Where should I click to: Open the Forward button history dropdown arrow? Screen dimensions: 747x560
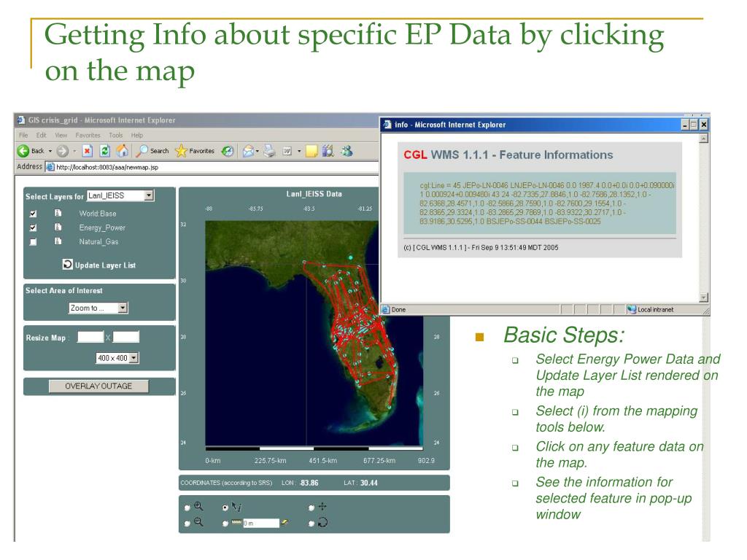click(74, 152)
